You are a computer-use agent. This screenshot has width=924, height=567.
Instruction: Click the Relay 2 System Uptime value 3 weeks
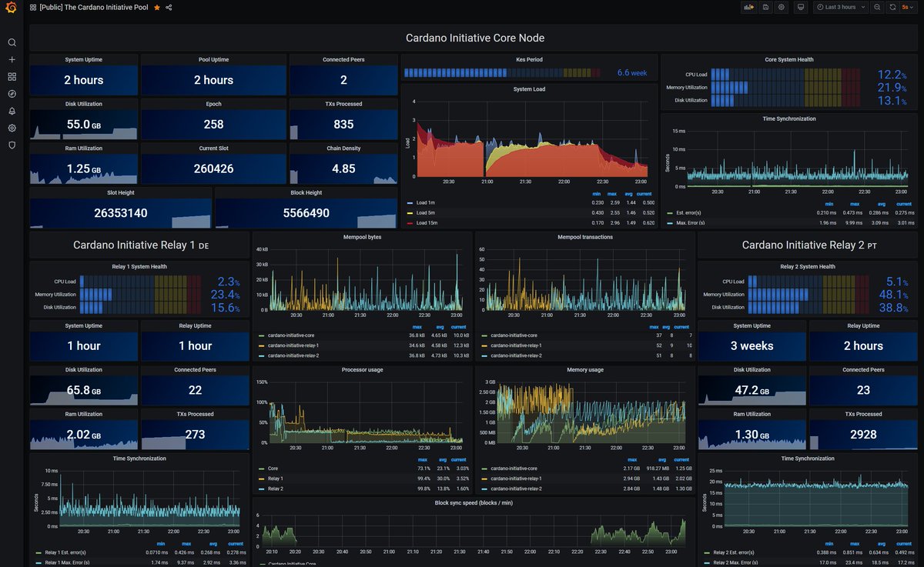coord(752,346)
